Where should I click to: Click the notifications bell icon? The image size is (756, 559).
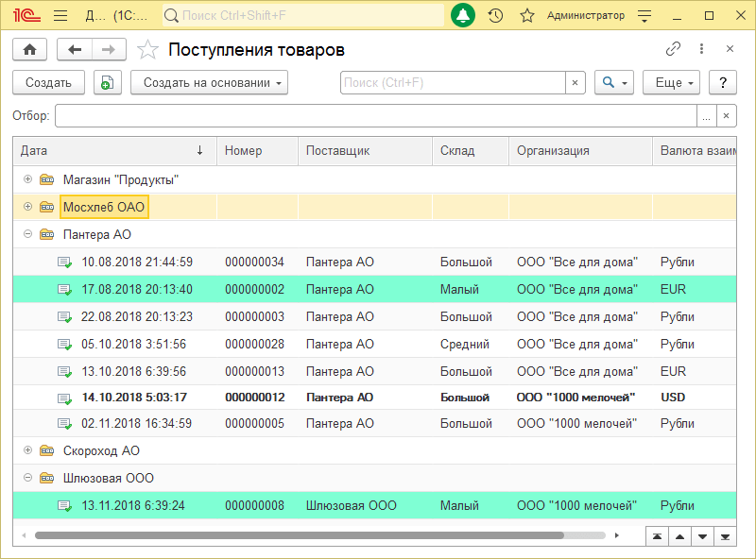(463, 15)
